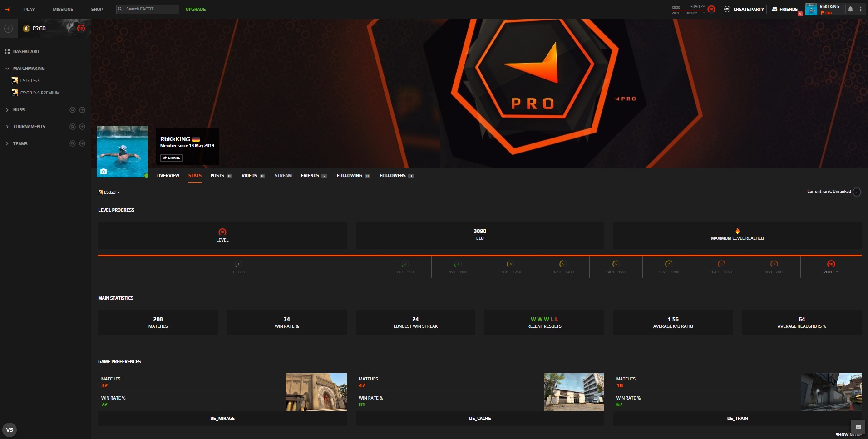The width and height of the screenshot is (868, 439).
Task: Open the FOLLOWERS tab
Action: click(x=396, y=175)
